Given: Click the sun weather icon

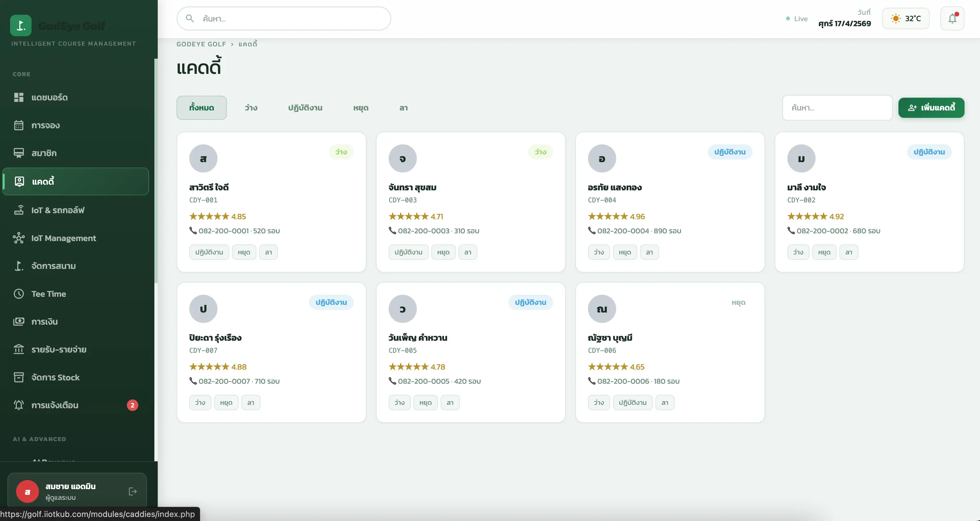Looking at the screenshot, I should click(x=896, y=18).
